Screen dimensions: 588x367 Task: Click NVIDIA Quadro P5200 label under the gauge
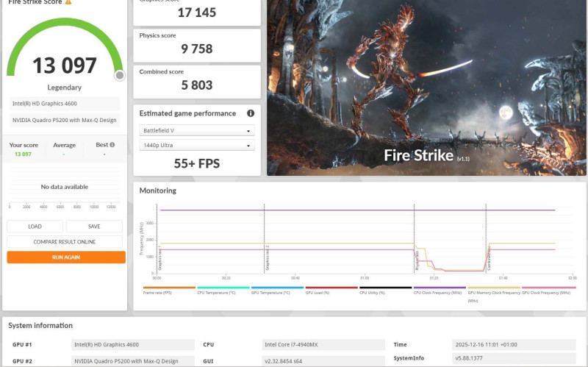65,120
